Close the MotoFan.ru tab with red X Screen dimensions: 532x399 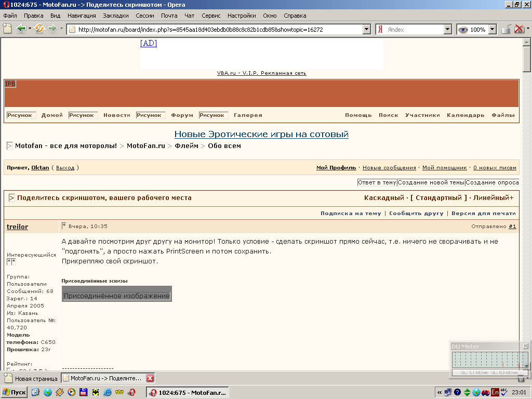click(x=150, y=378)
